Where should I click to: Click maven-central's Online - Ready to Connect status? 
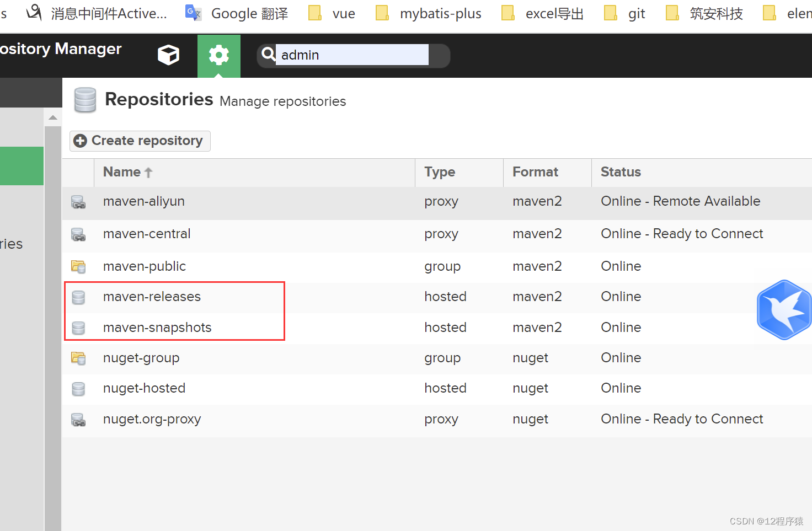[682, 234]
